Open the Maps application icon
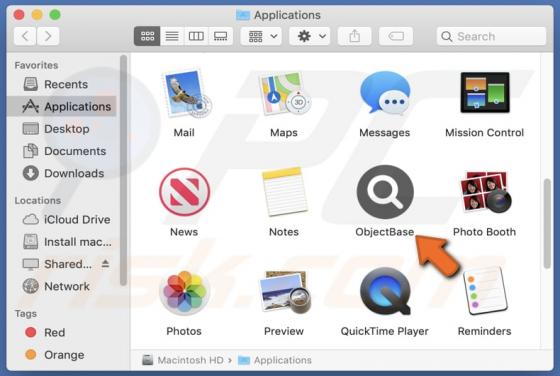 (284, 94)
